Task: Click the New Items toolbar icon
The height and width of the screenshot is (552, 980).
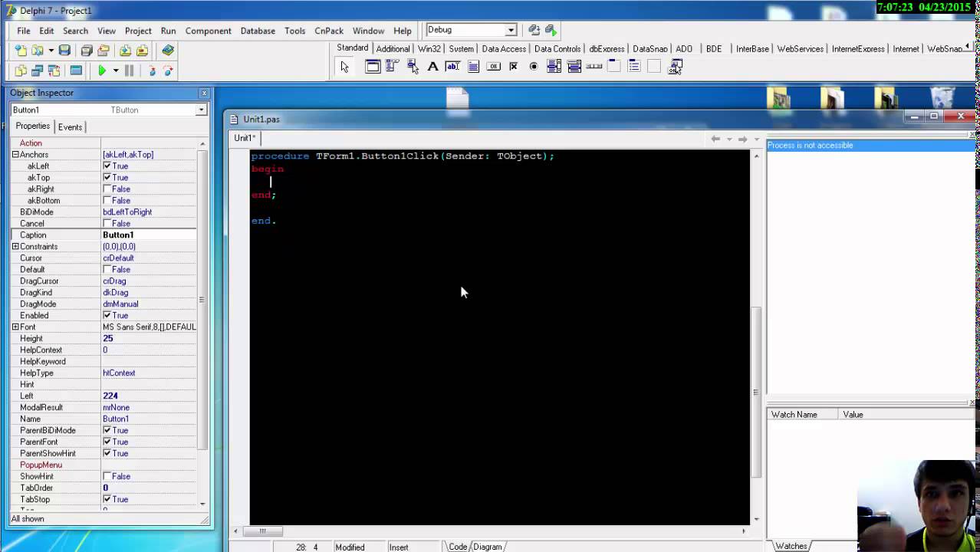Action: [21, 51]
